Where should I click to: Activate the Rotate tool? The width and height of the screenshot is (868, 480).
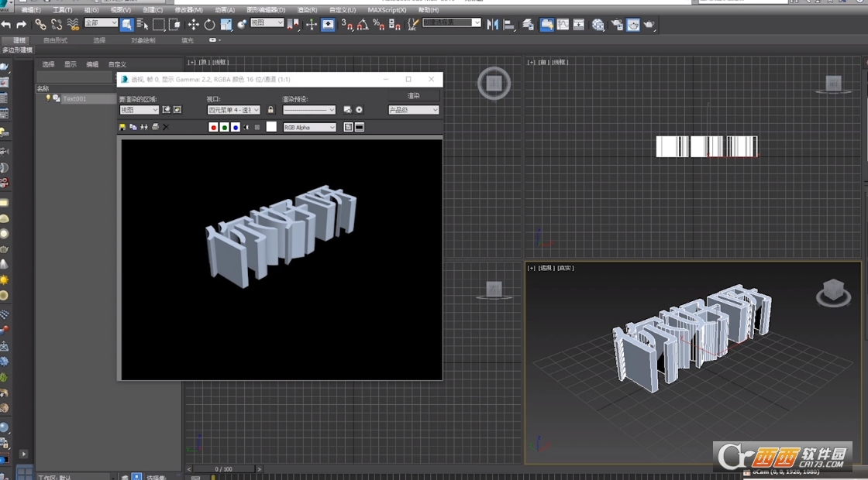pos(209,25)
